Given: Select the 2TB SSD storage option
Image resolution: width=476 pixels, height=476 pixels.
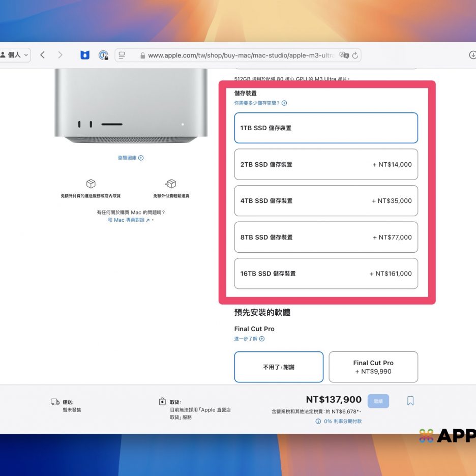Looking at the screenshot, I should 325,164.
